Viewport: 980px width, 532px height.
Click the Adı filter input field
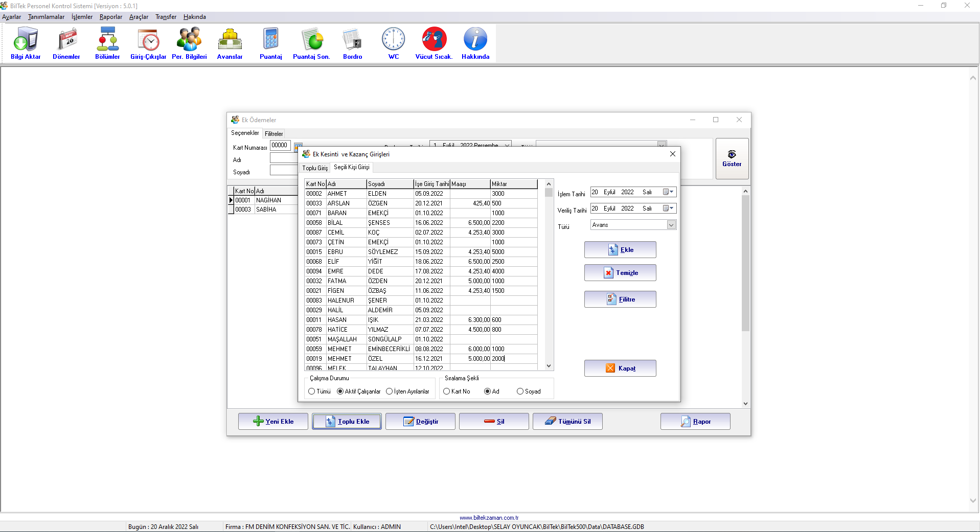coord(284,158)
